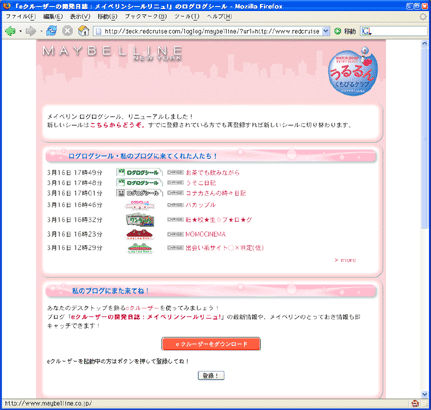Image resolution: width=431 pixels, height=410 pixels.
Task: Click the Firefox throbber icon
Action: (423, 17)
